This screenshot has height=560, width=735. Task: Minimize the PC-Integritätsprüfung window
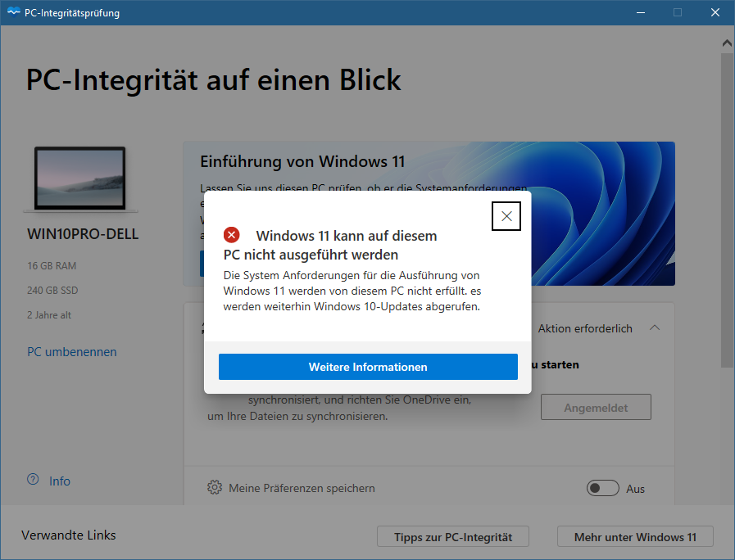(640, 12)
